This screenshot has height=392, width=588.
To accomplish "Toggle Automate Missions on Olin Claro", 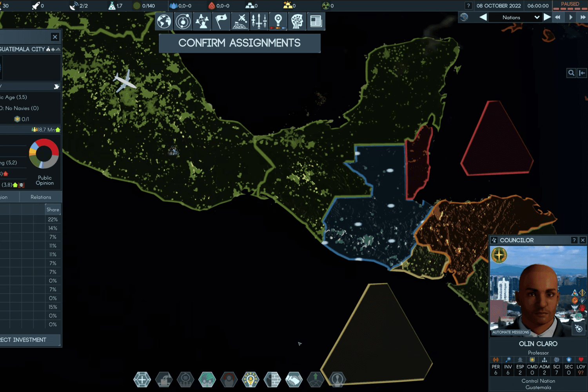I will point(510,332).
